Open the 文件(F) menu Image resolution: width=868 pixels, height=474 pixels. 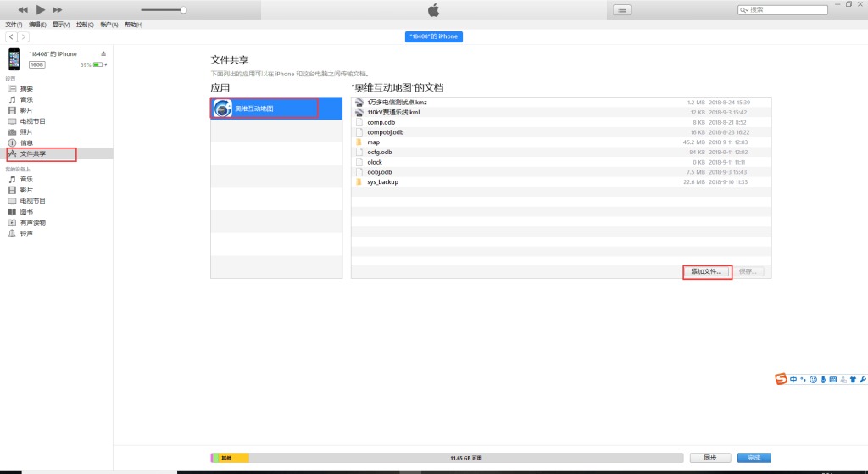click(x=14, y=25)
